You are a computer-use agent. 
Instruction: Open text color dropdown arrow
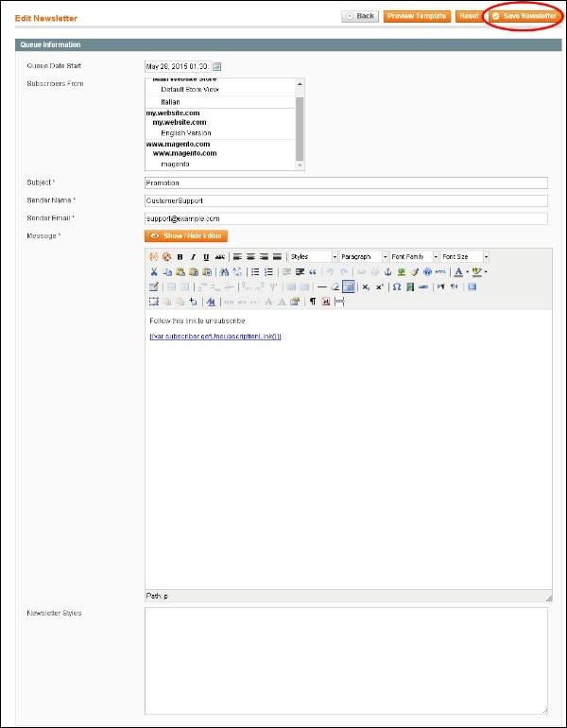467,272
